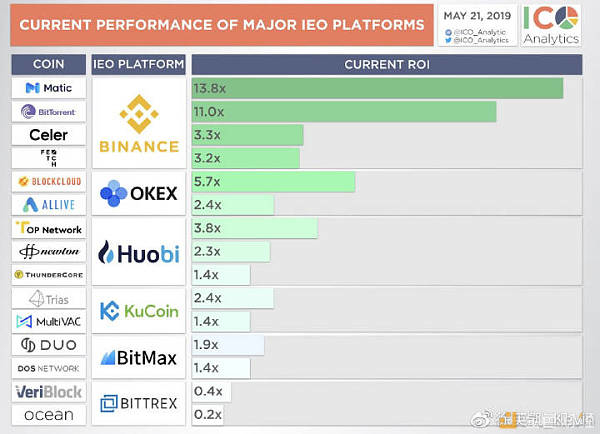Screen dimensions: 600x434
Task: Click the KuCoin logo
Action: [139, 311]
